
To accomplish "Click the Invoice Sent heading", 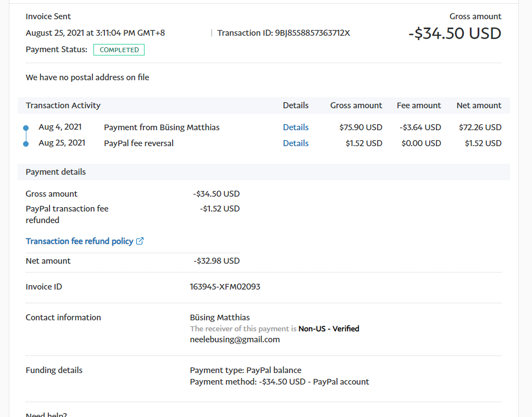I will click(x=48, y=16).
